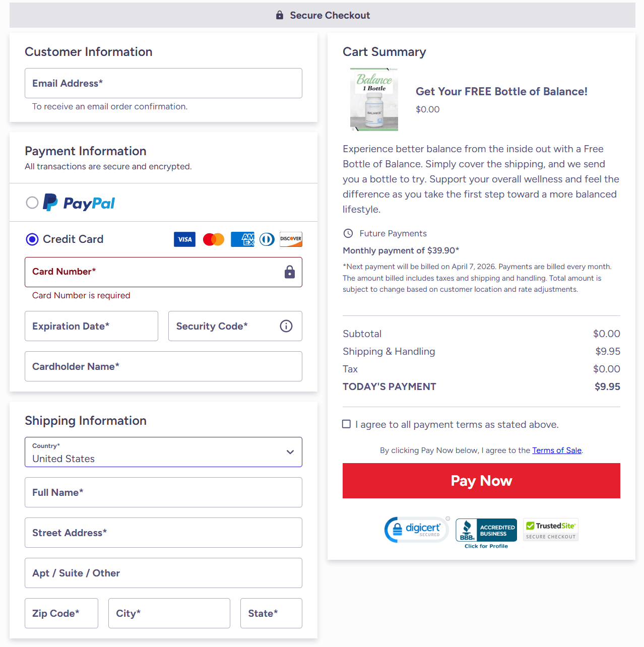The width and height of the screenshot is (644, 647).
Task: Select the PayPal payment option
Action: coord(32,203)
